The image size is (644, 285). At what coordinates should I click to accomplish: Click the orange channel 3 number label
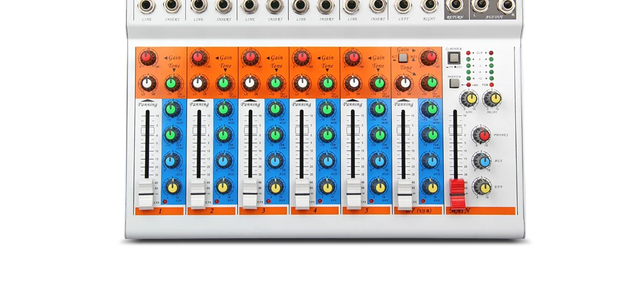pyautogui.click(x=263, y=211)
